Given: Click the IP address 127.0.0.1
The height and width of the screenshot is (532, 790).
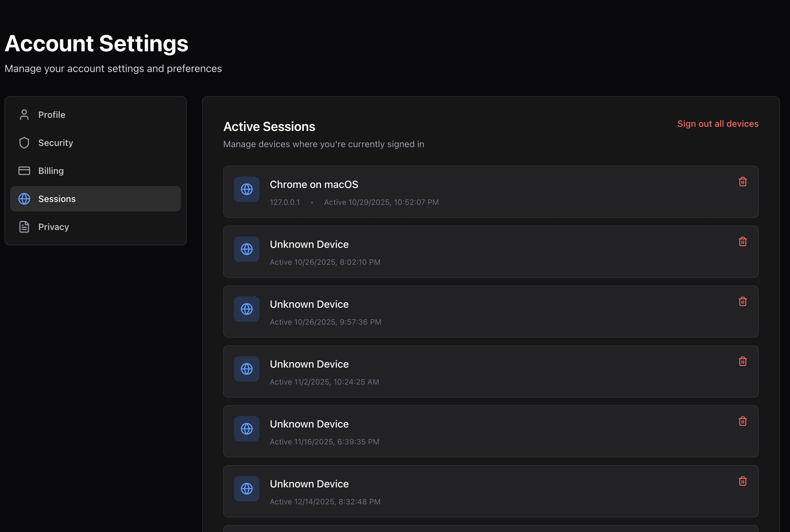Looking at the screenshot, I should coord(285,202).
